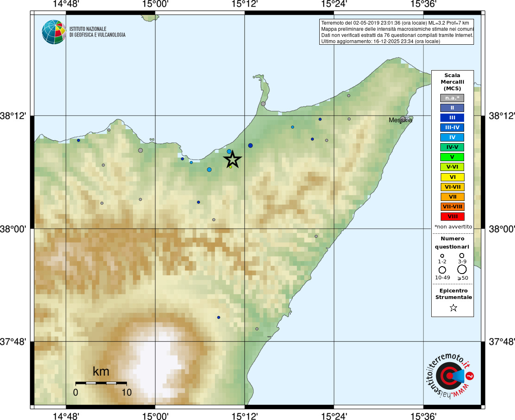Click the VII orange legend swatch
Viewport: 515px width, 420px height.
[452, 197]
